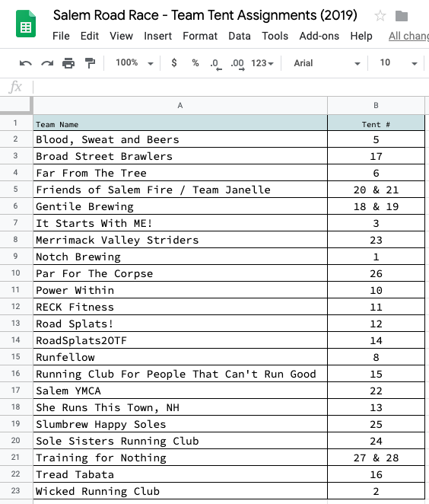The image size is (429, 504).
Task: Decrease decimal places
Action: pos(216,64)
